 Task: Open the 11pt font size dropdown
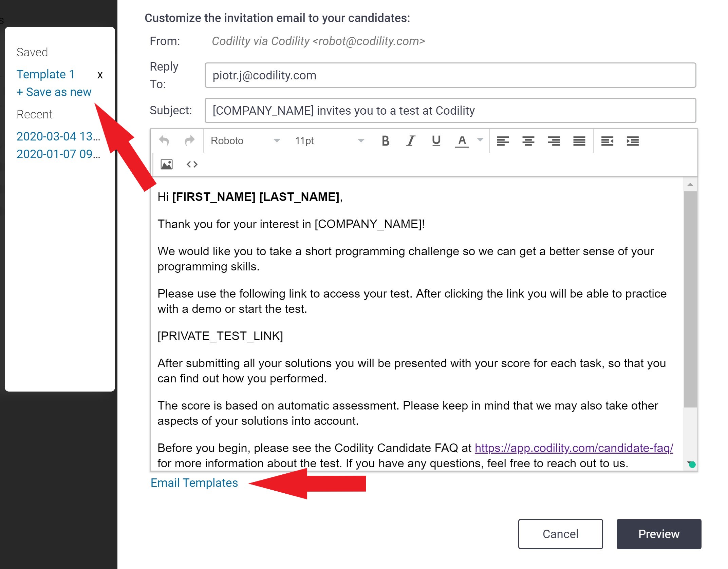pyautogui.click(x=329, y=141)
